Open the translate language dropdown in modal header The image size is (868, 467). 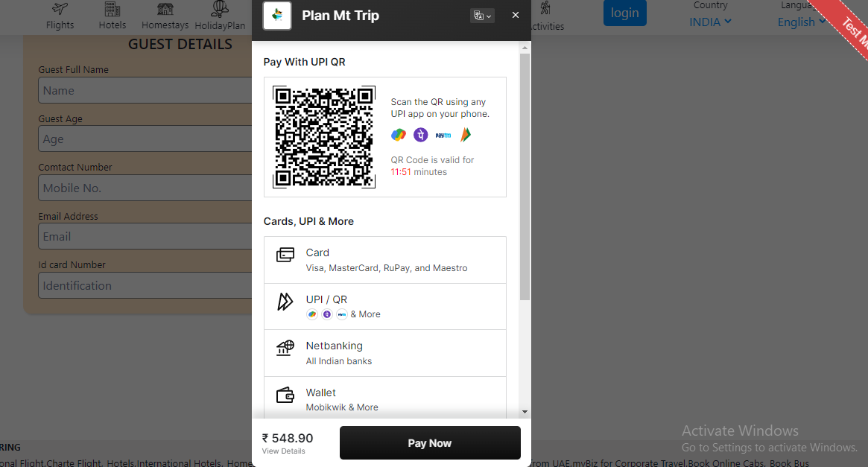point(481,15)
